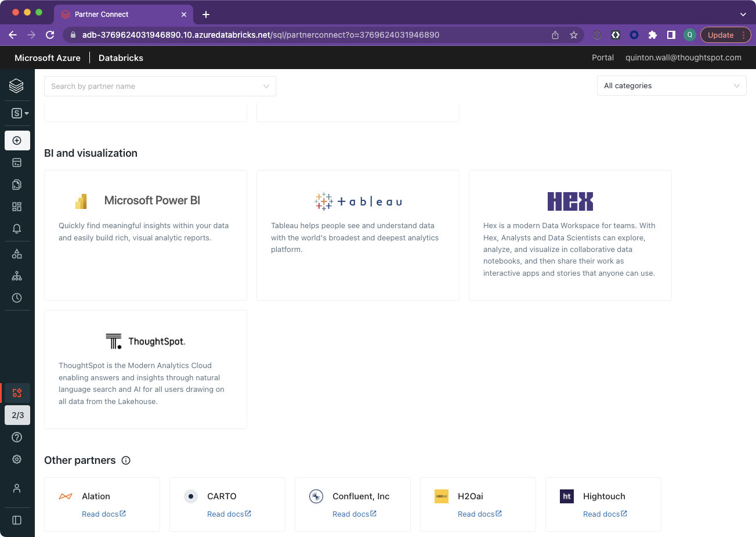Viewport: 756px width, 537px height.
Task: Open the SQL editor sidebar icon
Action: coord(17,163)
